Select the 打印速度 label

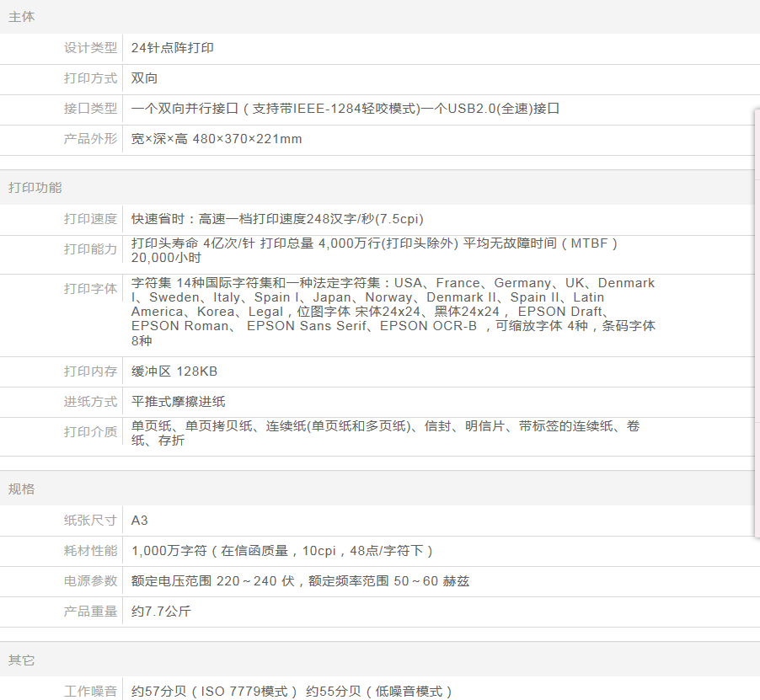click(90, 219)
